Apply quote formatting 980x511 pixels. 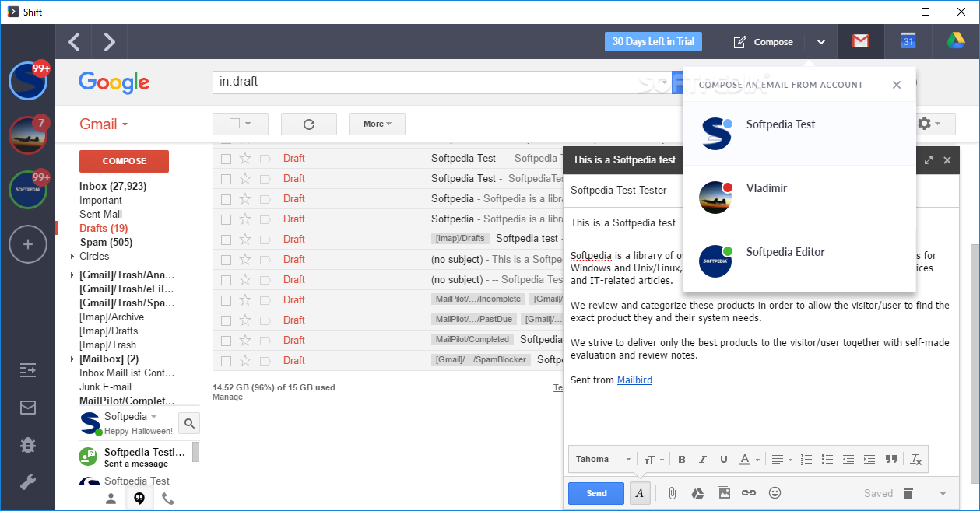(x=891, y=460)
